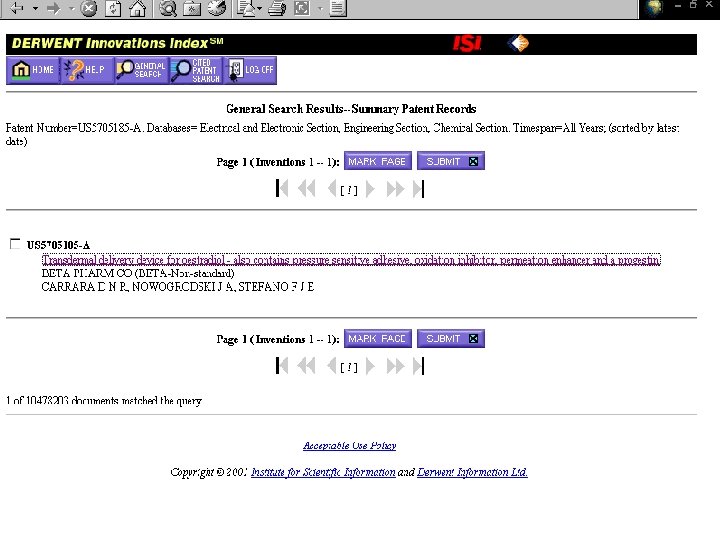This screenshot has height=540, width=720.
Task: Click the bottom MARK PAGE button
Action: 377,338
